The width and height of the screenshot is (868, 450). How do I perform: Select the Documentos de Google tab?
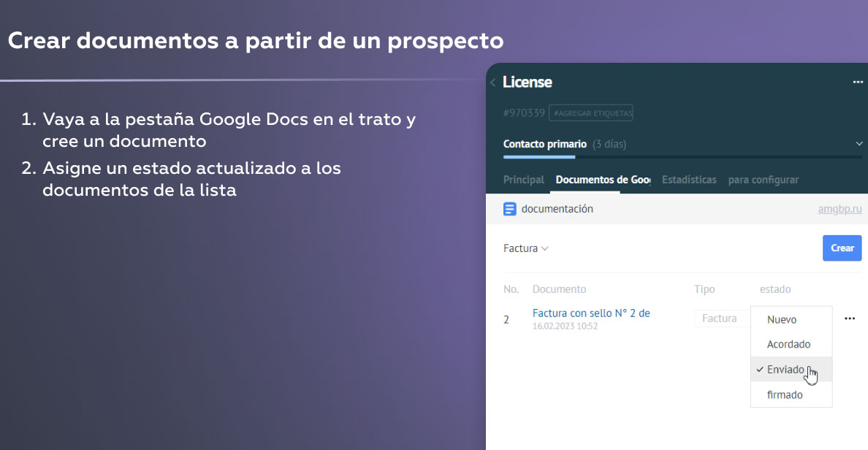[603, 180]
